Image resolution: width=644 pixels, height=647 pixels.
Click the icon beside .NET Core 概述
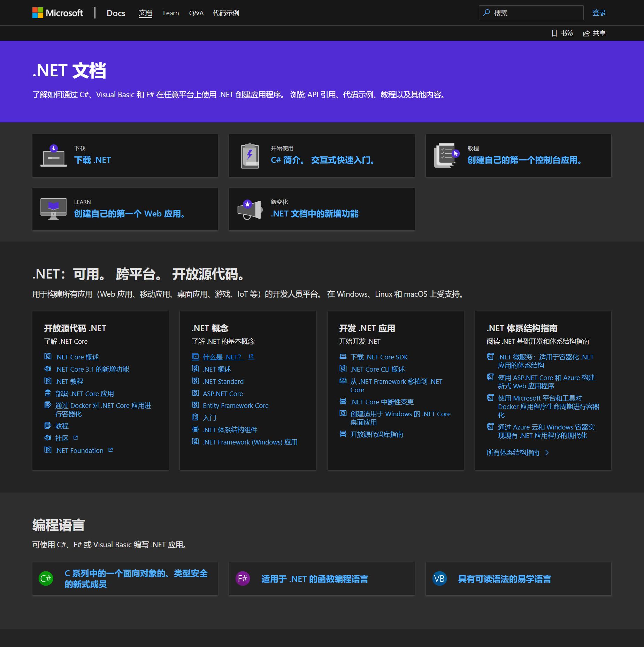[x=48, y=356]
